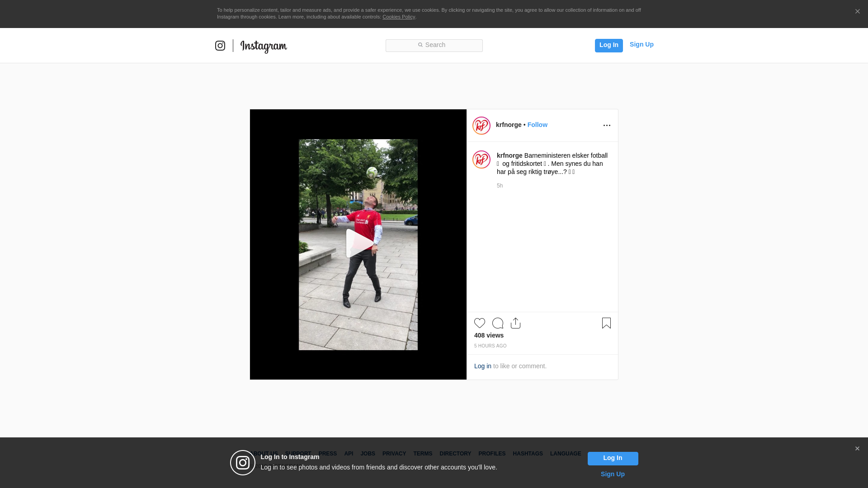This screenshot has height=488, width=868.
Task: Open JOBS footer link
Action: point(368,454)
